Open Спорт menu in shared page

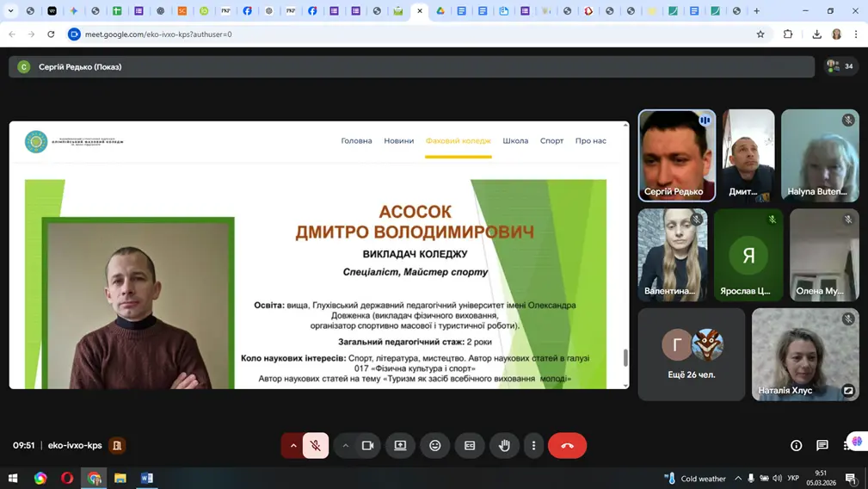(552, 140)
